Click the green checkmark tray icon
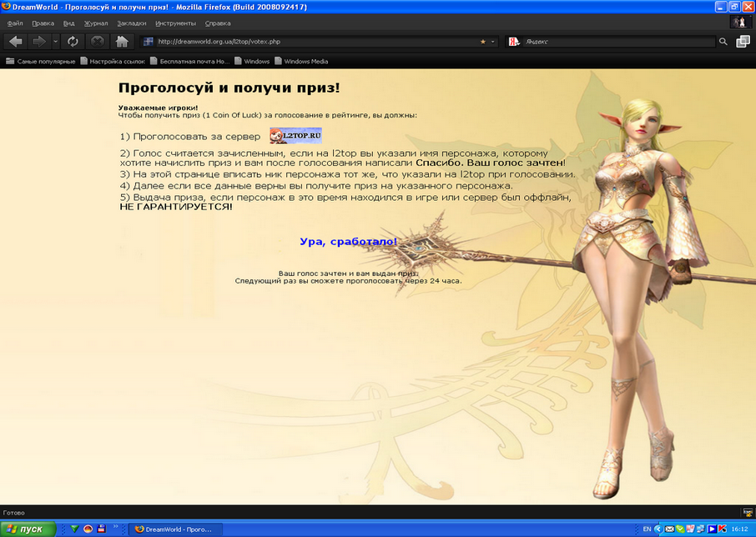This screenshot has height=537, width=756. [x=680, y=529]
